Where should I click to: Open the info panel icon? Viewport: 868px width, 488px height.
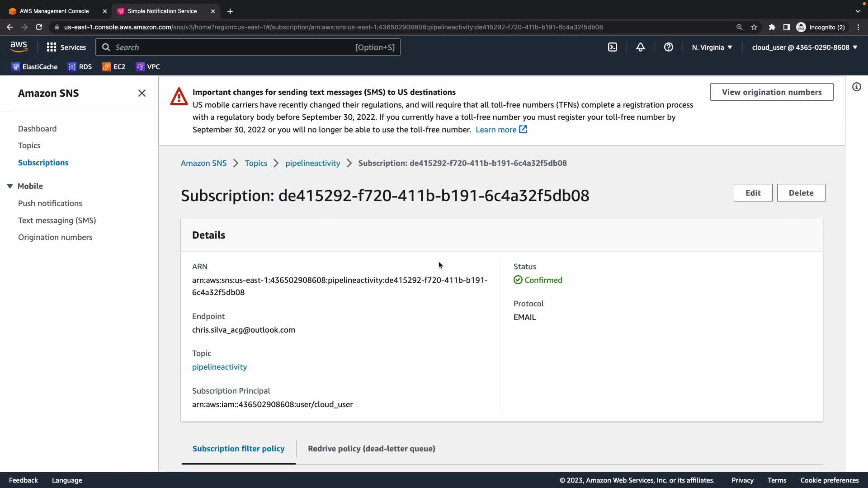click(857, 87)
